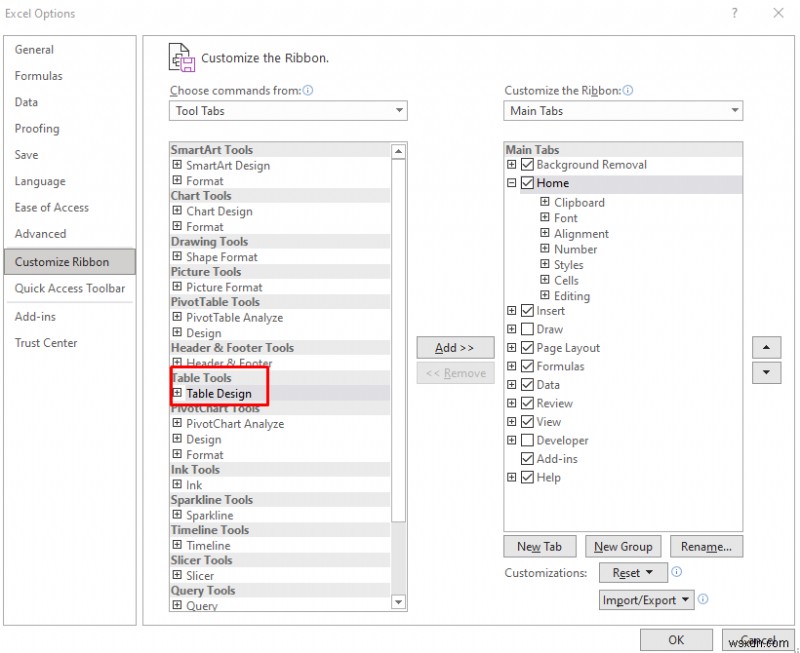Expand the Clipboard group
Screen dimensions: 800x653
point(545,202)
